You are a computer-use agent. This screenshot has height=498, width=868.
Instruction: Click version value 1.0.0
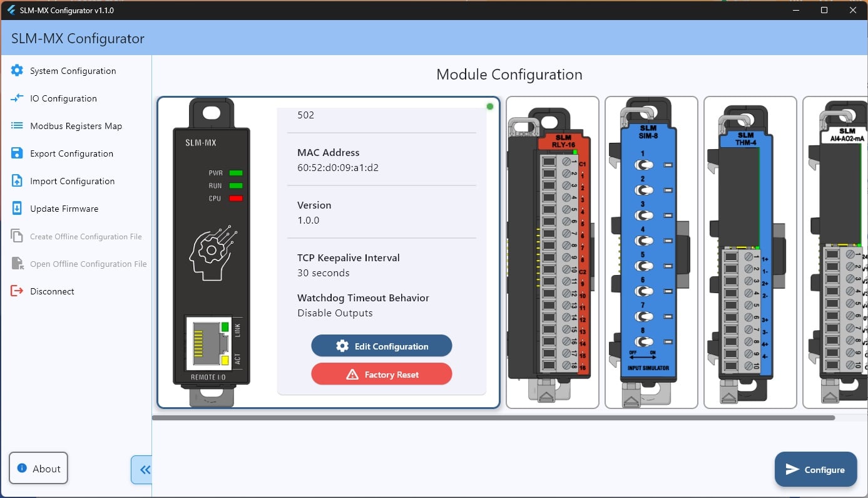pyautogui.click(x=309, y=220)
